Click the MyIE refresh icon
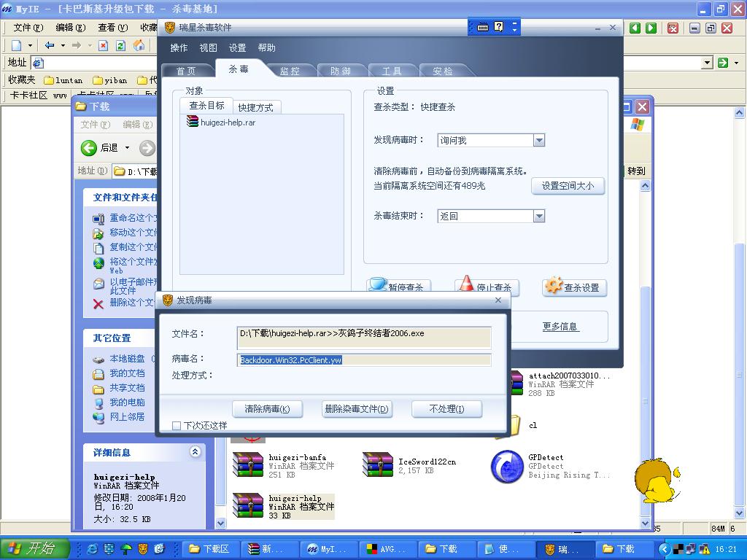 tap(121, 46)
